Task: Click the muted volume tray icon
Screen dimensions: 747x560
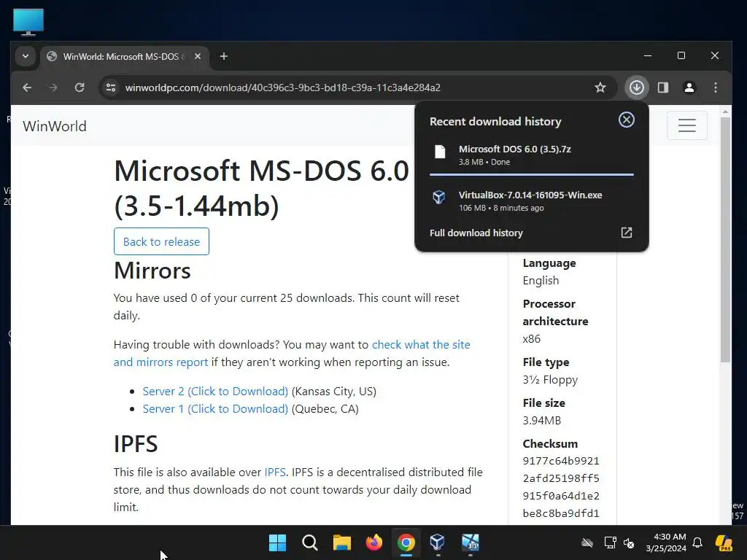Action: (x=629, y=542)
